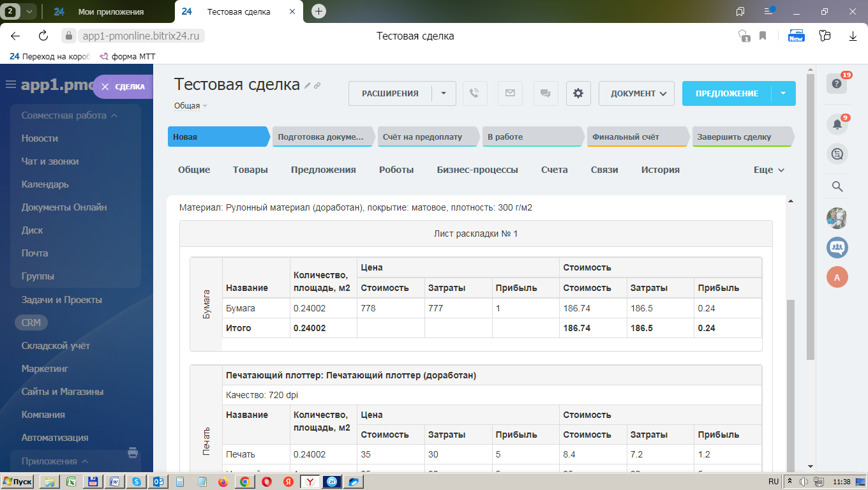Click the email envelope icon button
This screenshot has height=490, width=868.
click(510, 93)
